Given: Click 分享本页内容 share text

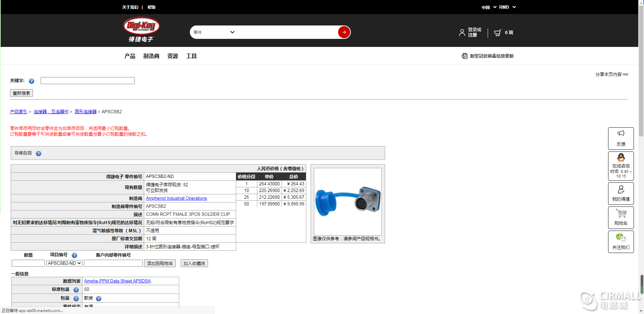Looking at the screenshot, I should point(608,74).
